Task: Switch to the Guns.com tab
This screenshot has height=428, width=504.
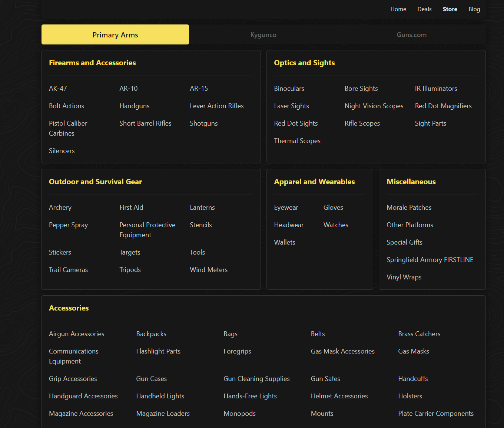Action: [x=411, y=34]
